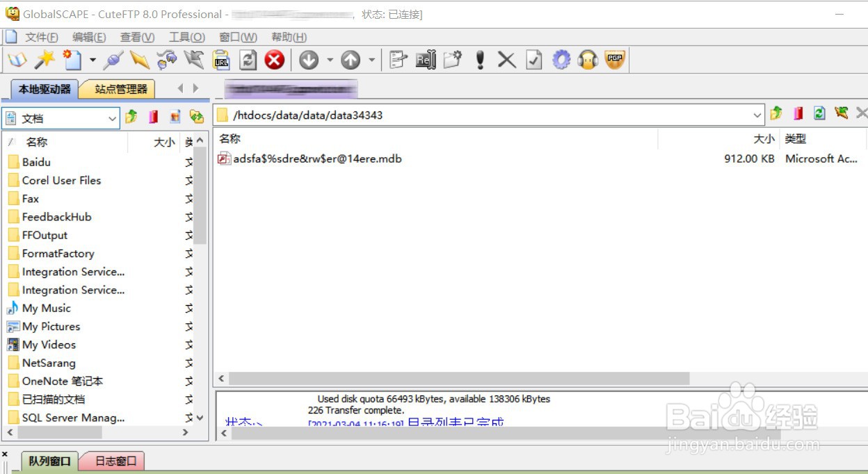Screen dimensions: 868x474
Task: Click the right tab scroll arrow
Action: pos(195,88)
